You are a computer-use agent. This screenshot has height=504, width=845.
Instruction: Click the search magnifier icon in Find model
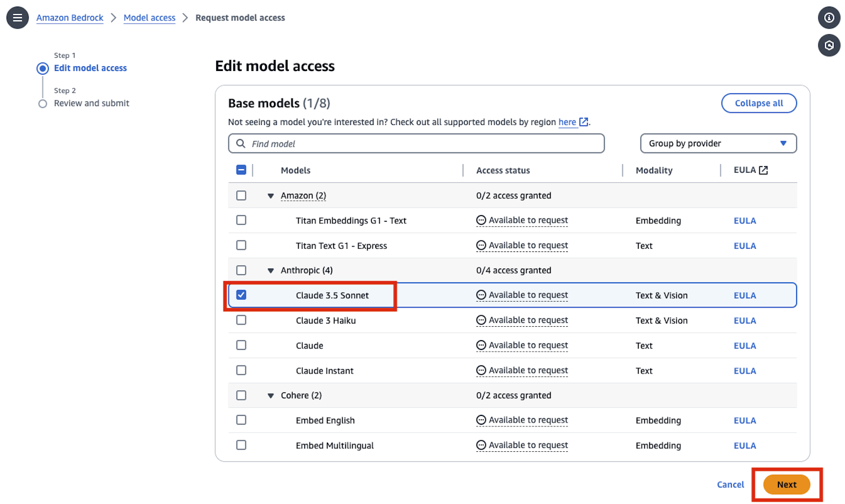click(x=241, y=144)
